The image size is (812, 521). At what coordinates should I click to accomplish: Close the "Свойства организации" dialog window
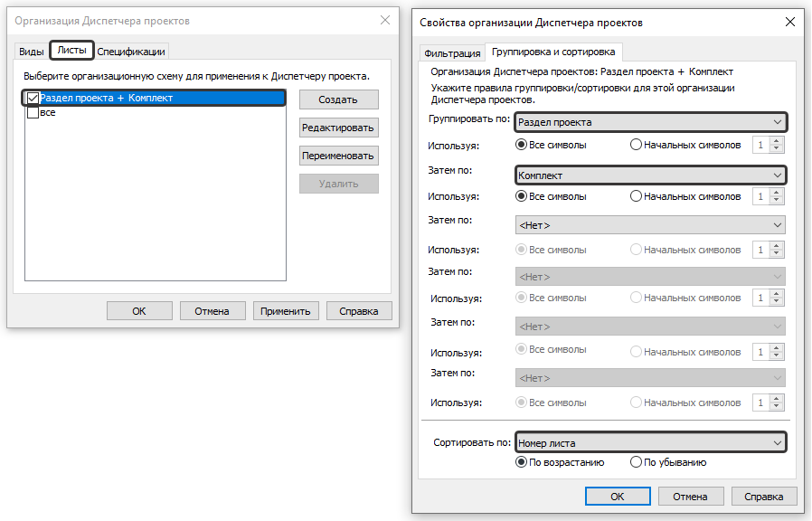point(789,22)
